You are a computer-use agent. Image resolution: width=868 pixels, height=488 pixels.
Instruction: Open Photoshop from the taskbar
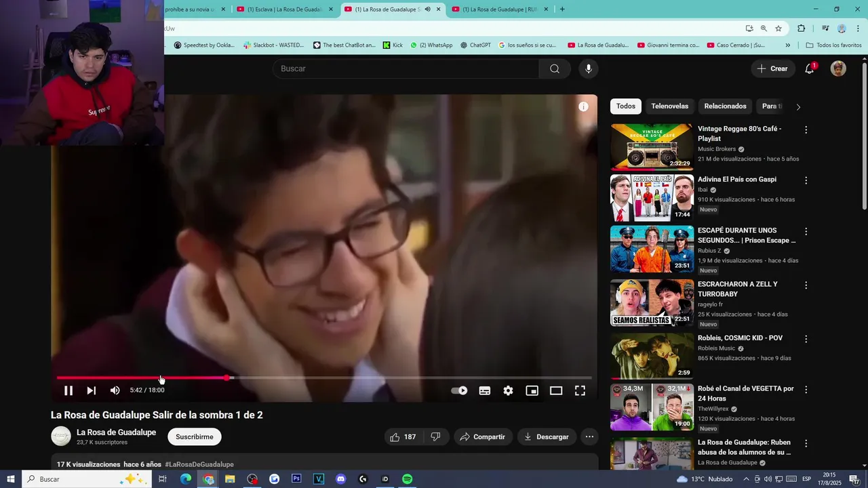click(x=296, y=479)
